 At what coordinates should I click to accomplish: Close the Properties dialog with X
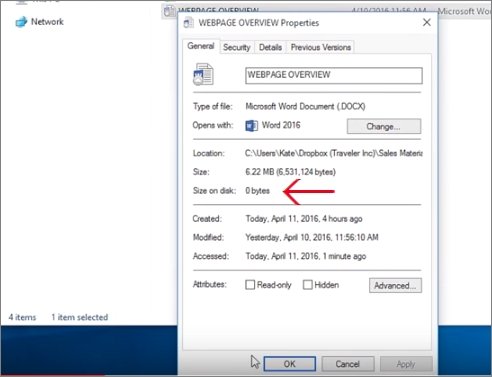(x=427, y=22)
